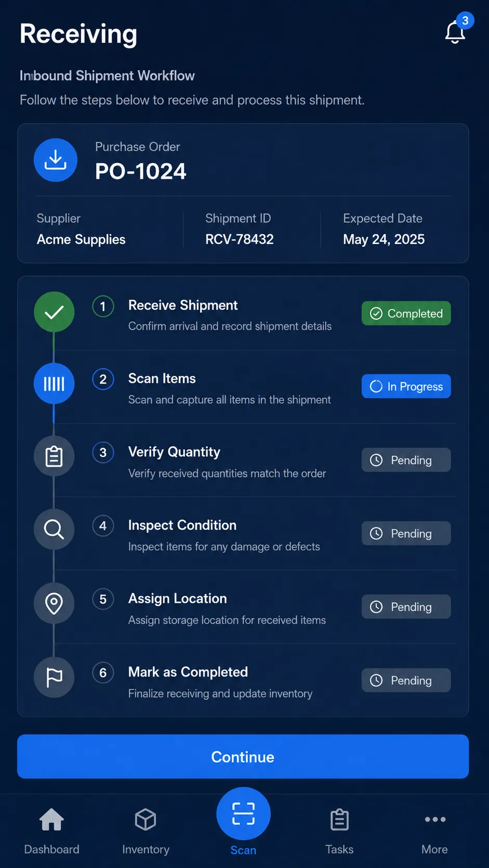Switch to Tasks tab

click(339, 831)
